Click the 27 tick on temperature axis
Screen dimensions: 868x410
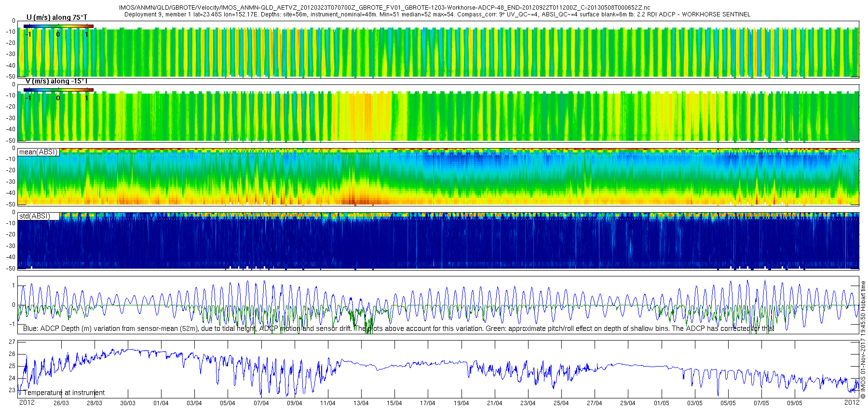click(x=12, y=342)
